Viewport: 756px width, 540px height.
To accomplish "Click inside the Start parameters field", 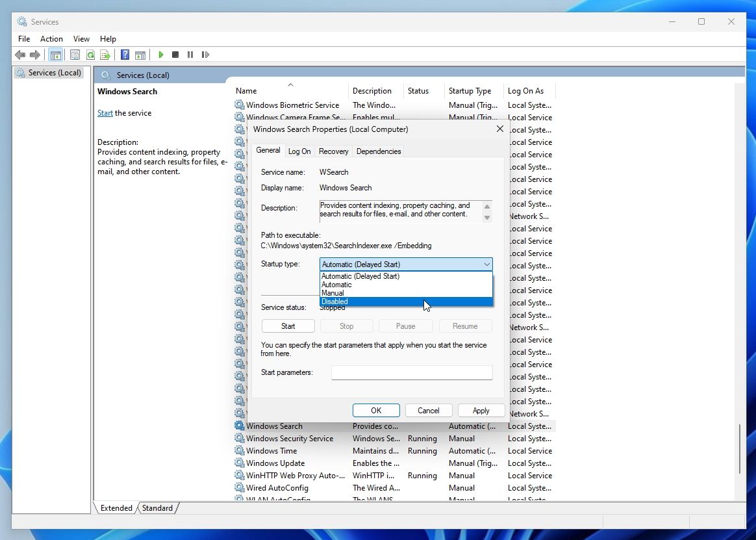I will tap(411, 372).
